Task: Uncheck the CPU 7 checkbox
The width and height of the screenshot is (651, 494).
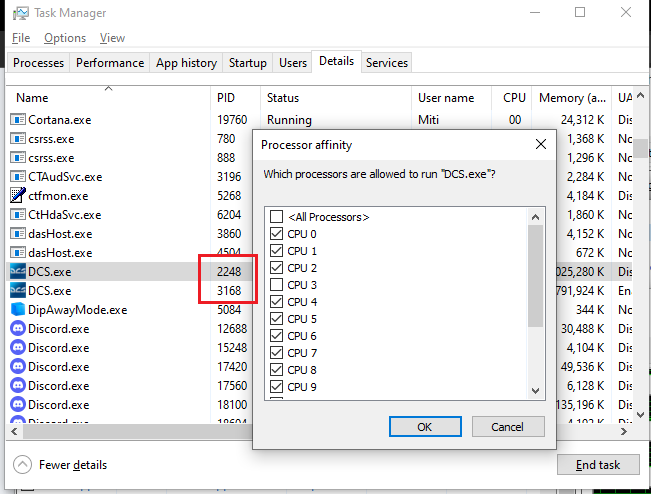Action: coord(277,352)
